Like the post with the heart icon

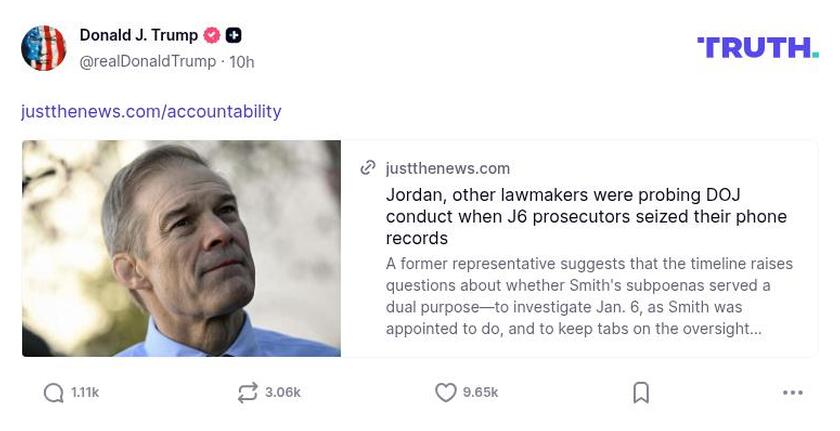pos(446,393)
